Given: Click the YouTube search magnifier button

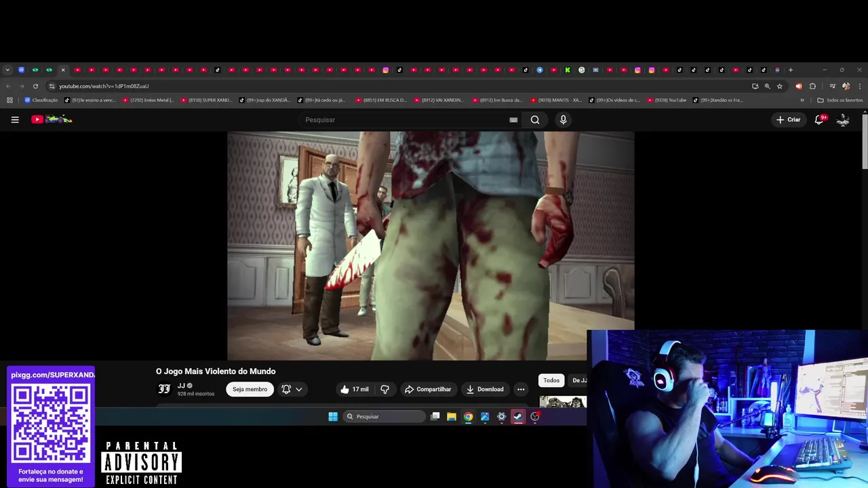Looking at the screenshot, I should [x=535, y=120].
